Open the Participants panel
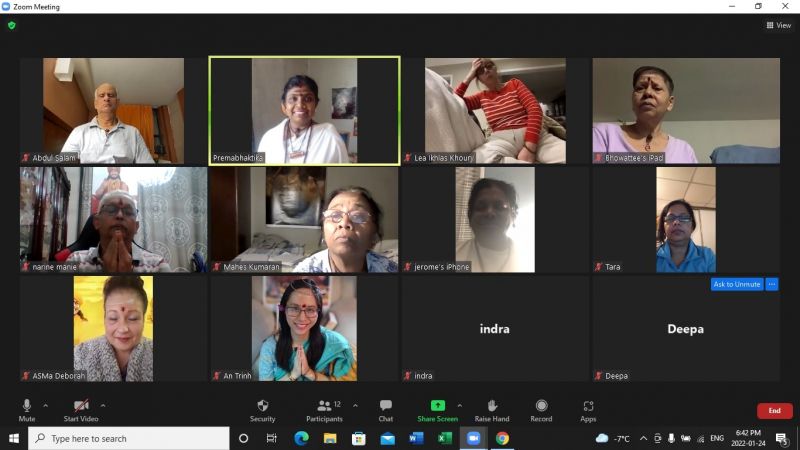Image resolution: width=800 pixels, height=450 pixels. point(324,410)
